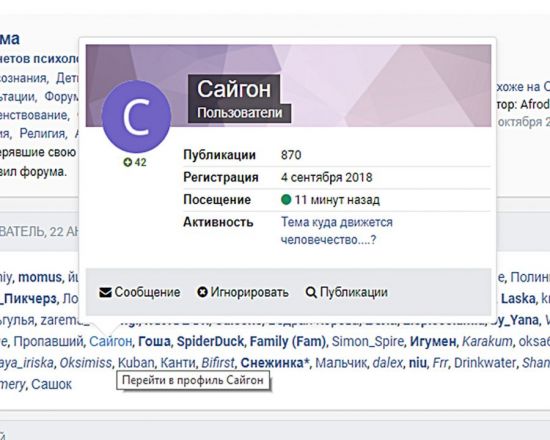The height and width of the screenshot is (440, 550).
Task: Click the Публикации search button text
Action: tap(354, 292)
